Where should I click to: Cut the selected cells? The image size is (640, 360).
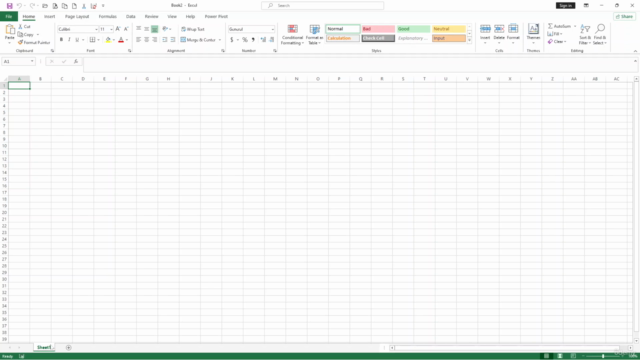(x=24, y=27)
